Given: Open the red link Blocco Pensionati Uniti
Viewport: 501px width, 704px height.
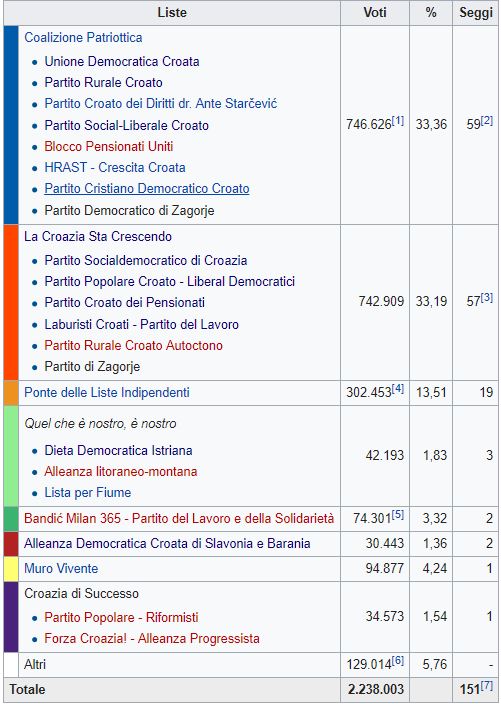Looking at the screenshot, I should click(x=109, y=146).
